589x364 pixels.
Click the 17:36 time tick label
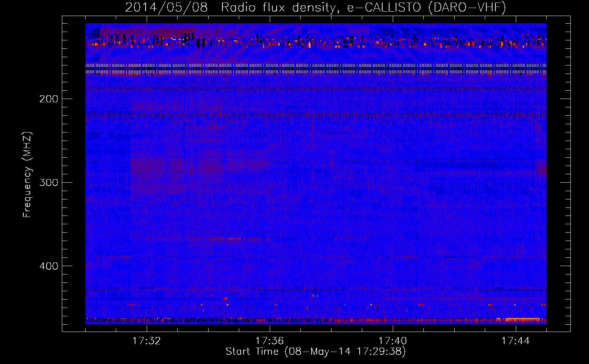click(270, 341)
